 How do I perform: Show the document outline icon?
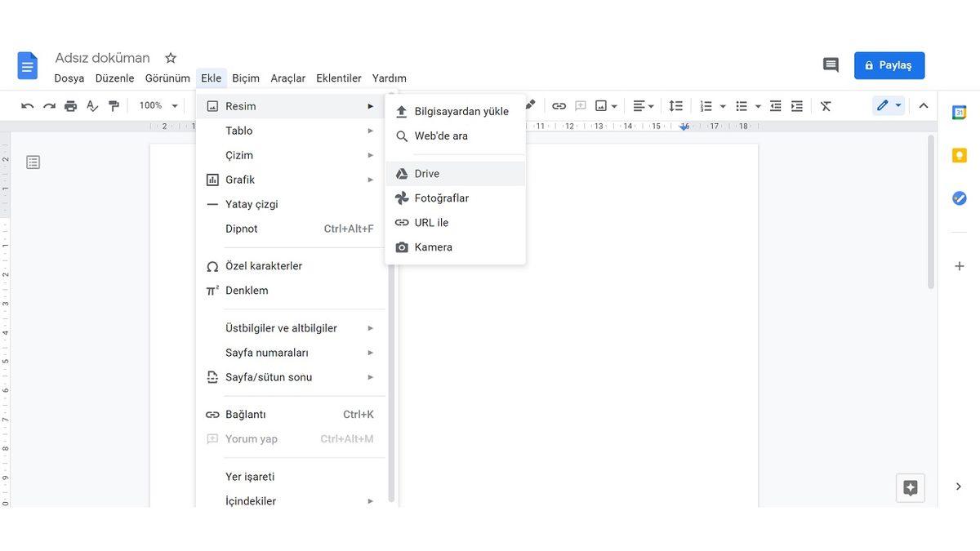coord(33,162)
